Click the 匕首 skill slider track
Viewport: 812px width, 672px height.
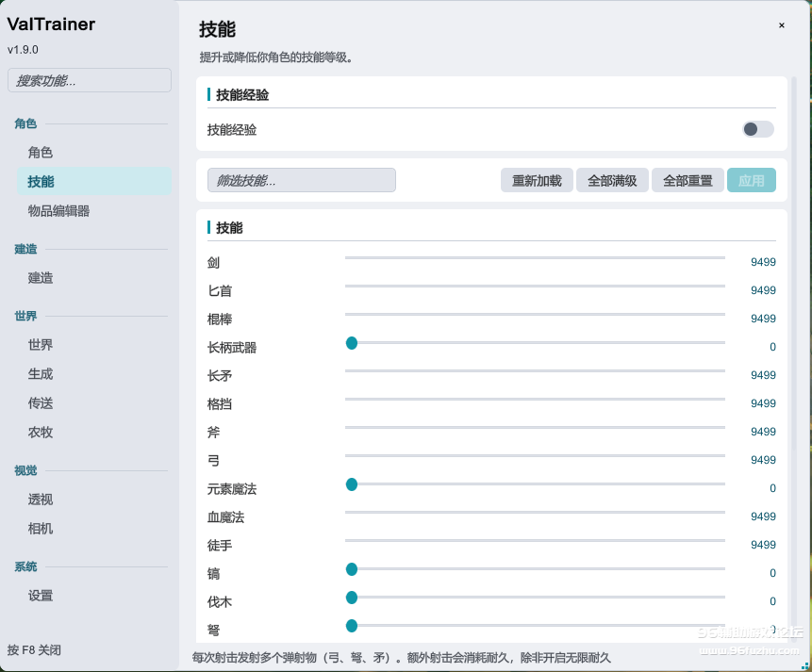coord(535,287)
